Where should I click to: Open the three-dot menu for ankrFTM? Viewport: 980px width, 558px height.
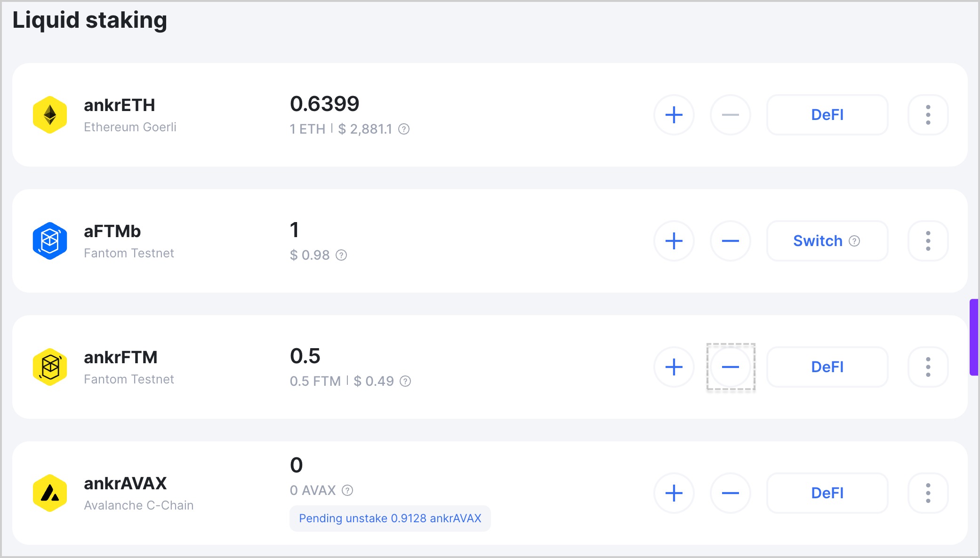point(928,367)
